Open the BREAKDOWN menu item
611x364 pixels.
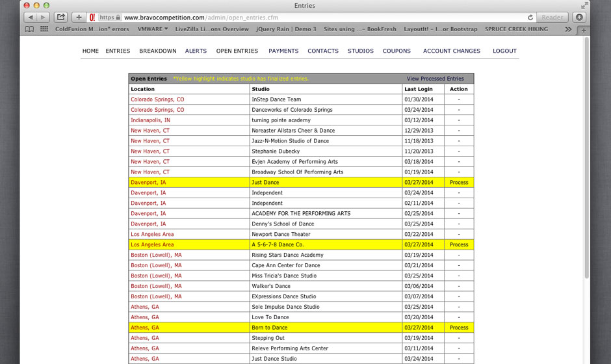click(x=158, y=51)
